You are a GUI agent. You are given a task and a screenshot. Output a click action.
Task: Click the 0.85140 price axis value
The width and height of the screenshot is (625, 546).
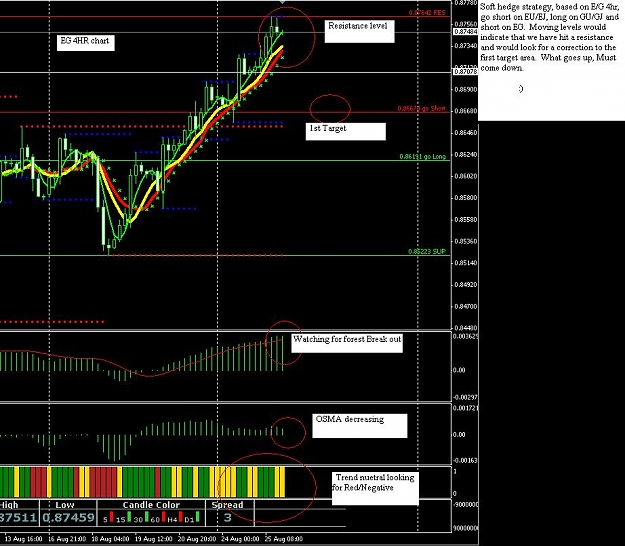coord(466,263)
